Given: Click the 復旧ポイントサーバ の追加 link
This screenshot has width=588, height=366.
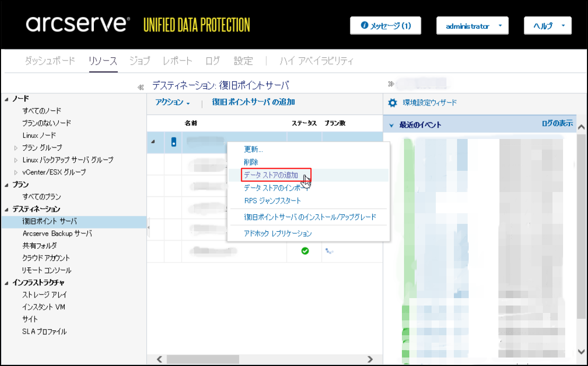Looking at the screenshot, I should coord(253,102).
